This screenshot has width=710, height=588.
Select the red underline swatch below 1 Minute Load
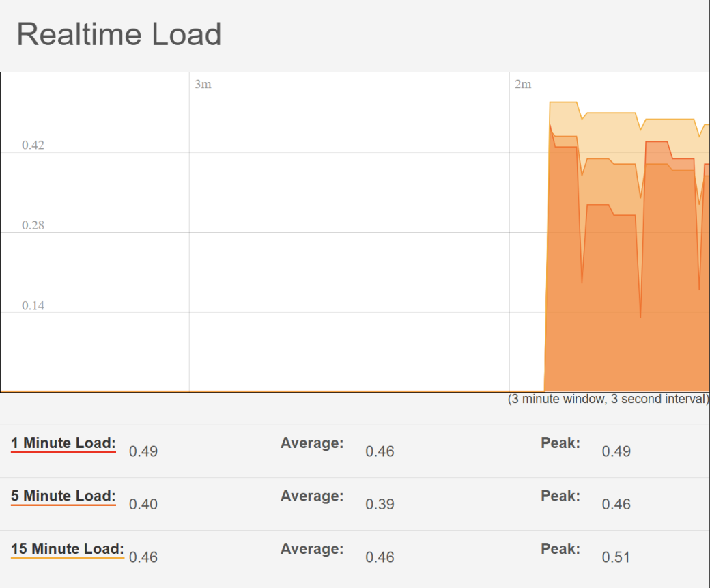point(63,452)
